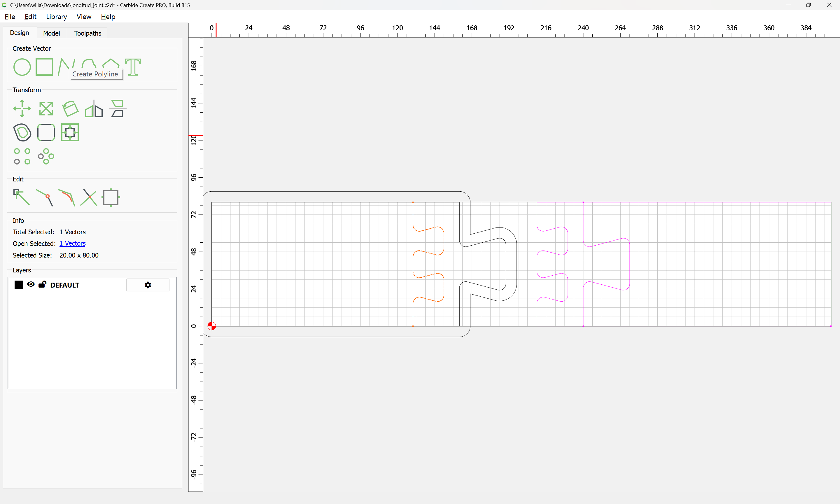
Task: Open DEFAULT layer settings gear
Action: pyautogui.click(x=148, y=285)
